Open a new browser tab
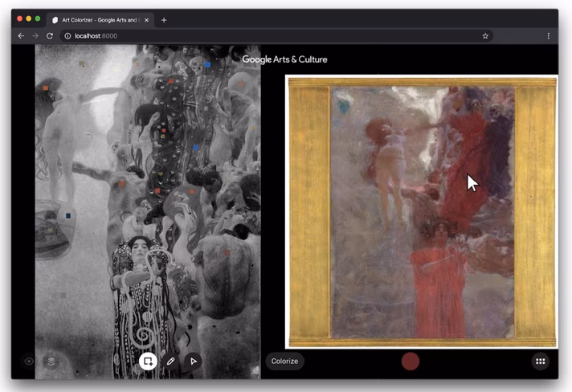Viewport: 572px width, 392px height. click(164, 20)
